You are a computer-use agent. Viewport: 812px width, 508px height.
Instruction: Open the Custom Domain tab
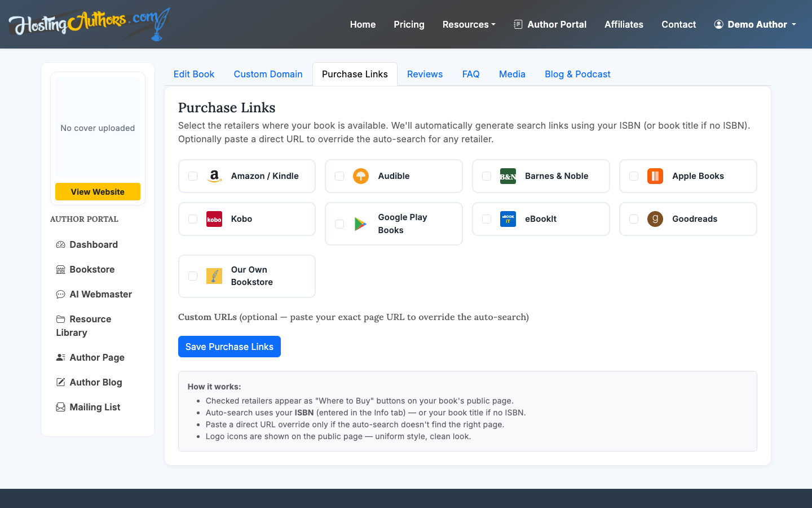pyautogui.click(x=268, y=74)
